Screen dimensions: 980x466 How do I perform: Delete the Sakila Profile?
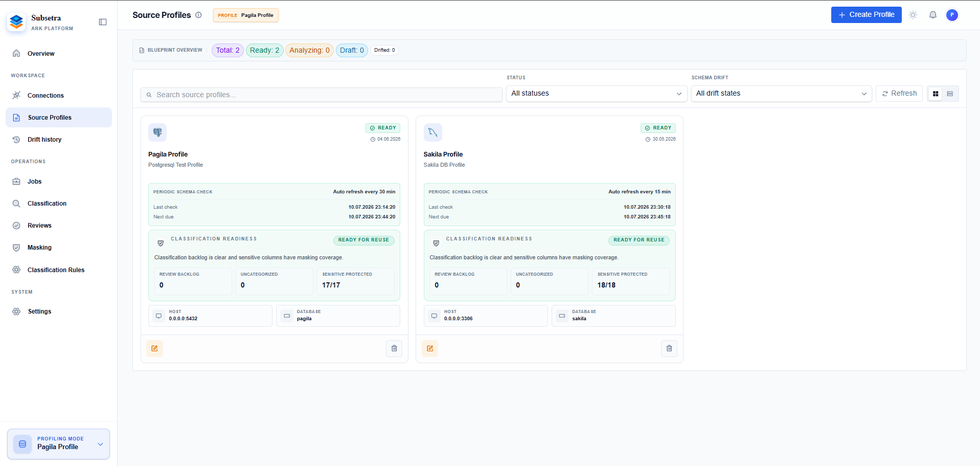tap(669, 349)
